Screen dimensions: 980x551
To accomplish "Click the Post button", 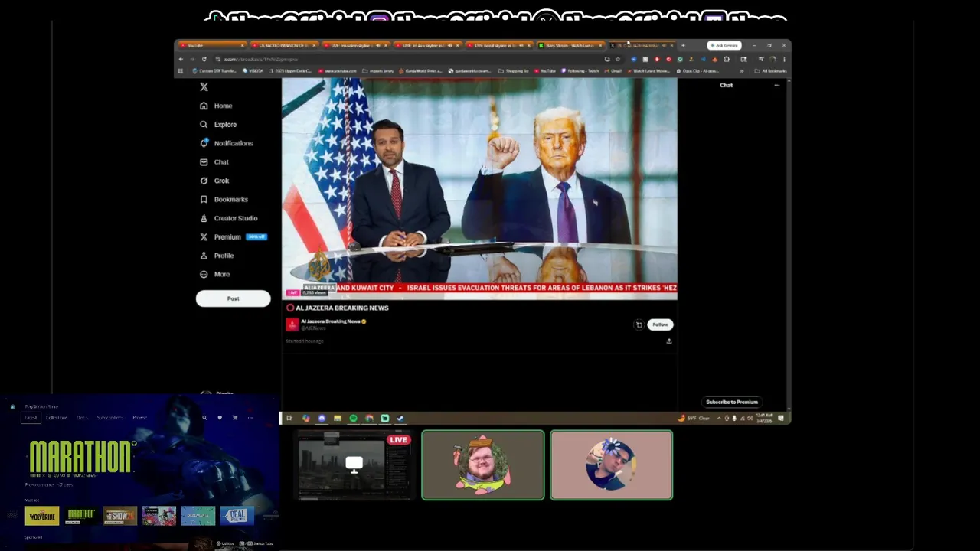I will [233, 298].
